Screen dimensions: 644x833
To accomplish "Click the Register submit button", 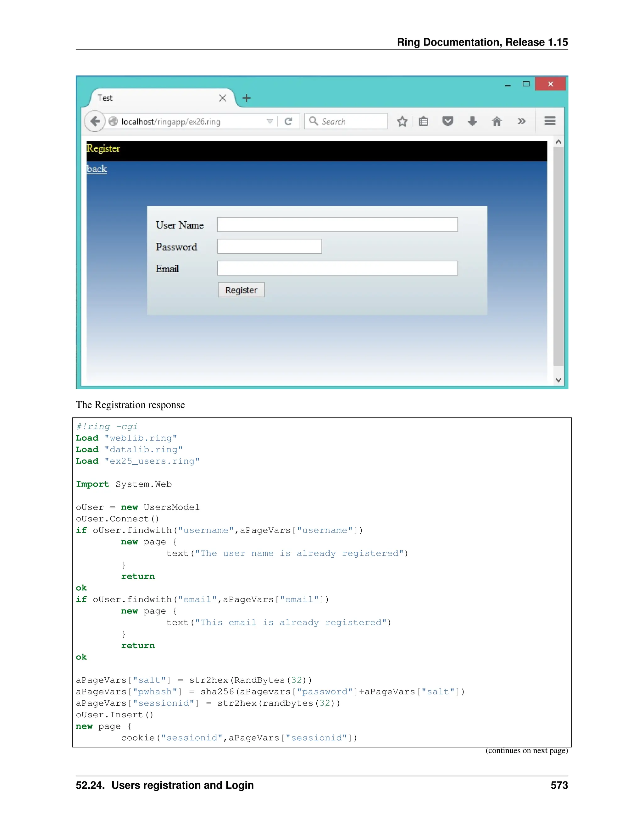I will [x=241, y=290].
